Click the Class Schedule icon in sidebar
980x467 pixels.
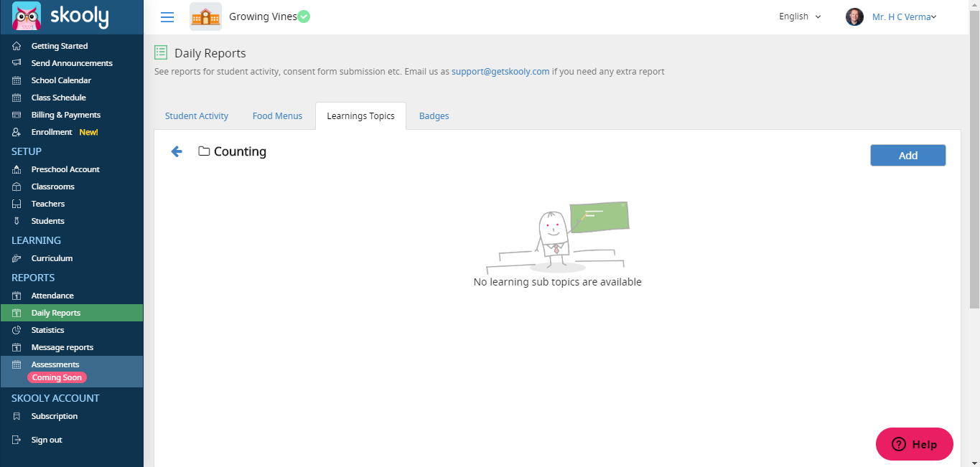coord(17,98)
